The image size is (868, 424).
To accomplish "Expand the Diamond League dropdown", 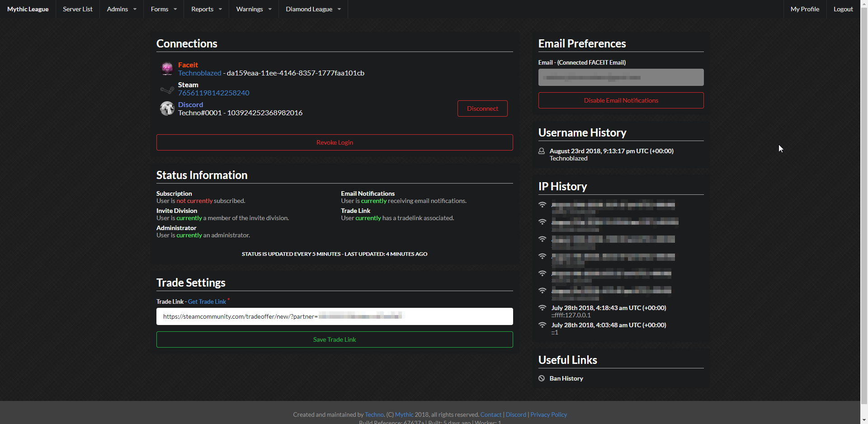I will click(x=313, y=9).
